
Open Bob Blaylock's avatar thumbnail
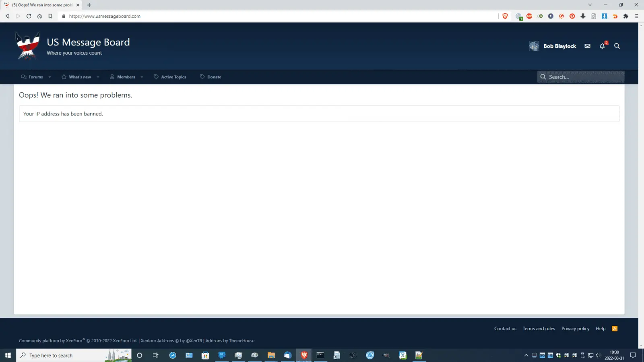point(534,46)
